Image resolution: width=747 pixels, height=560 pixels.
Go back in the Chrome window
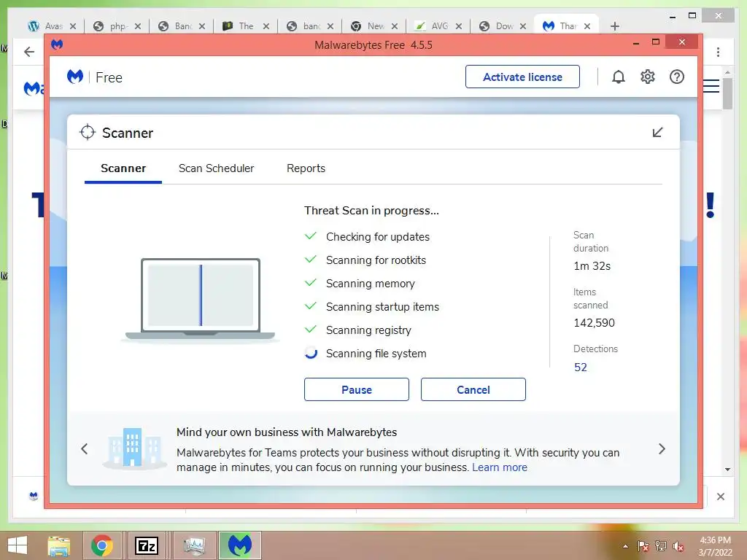click(x=29, y=52)
